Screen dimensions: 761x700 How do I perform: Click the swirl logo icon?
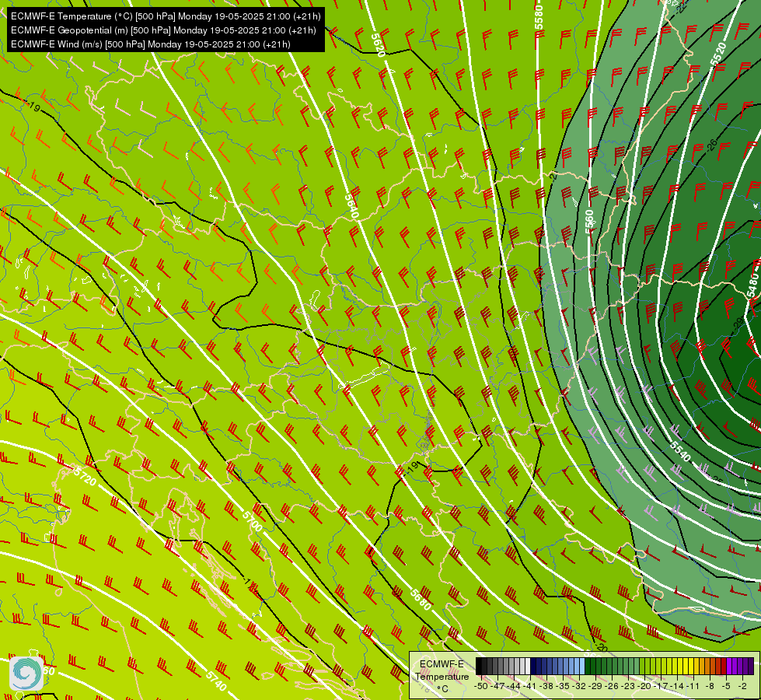tap(26, 673)
